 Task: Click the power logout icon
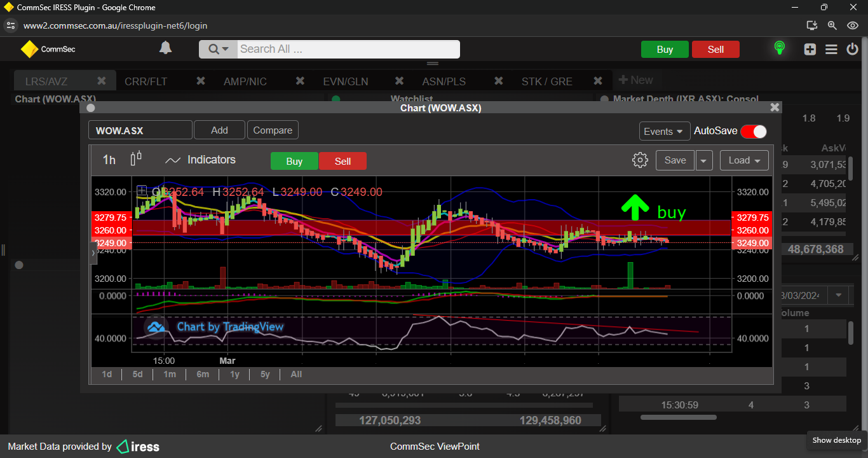[852, 49]
